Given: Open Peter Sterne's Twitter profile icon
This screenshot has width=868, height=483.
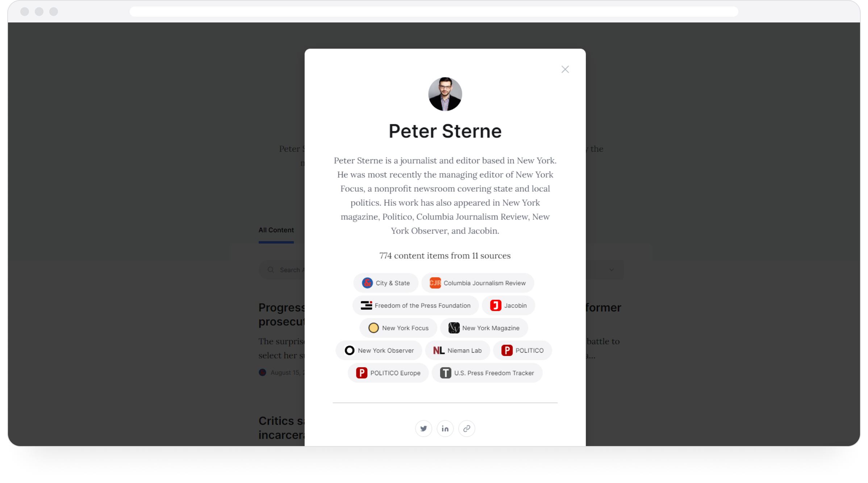Looking at the screenshot, I should [423, 429].
